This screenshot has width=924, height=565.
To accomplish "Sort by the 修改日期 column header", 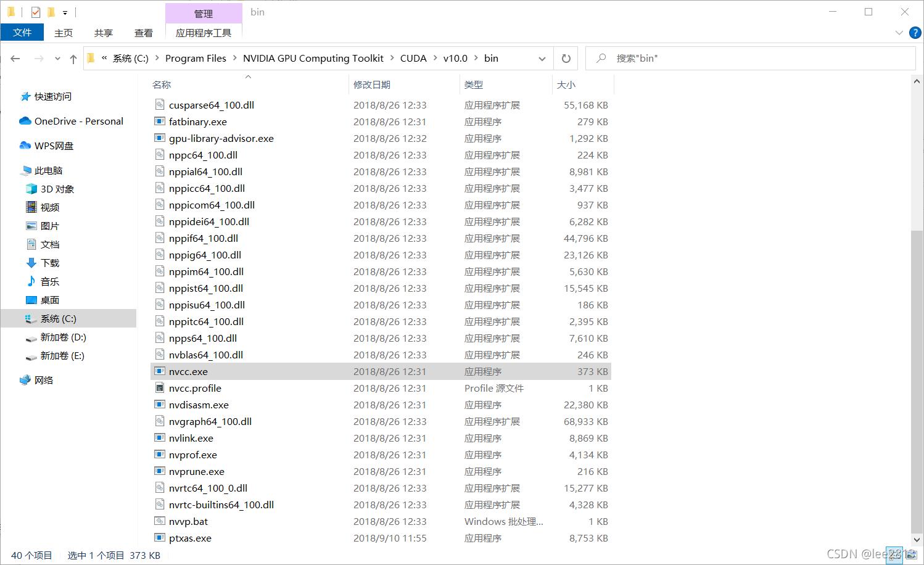I will tap(372, 85).
